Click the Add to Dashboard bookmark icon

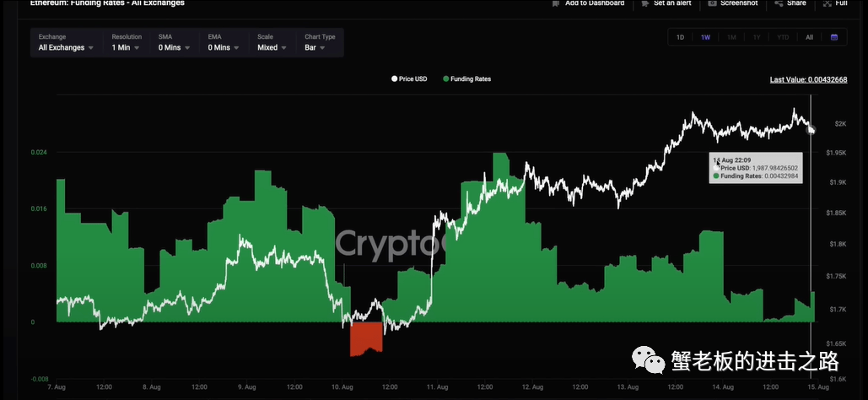pyautogui.click(x=554, y=3)
